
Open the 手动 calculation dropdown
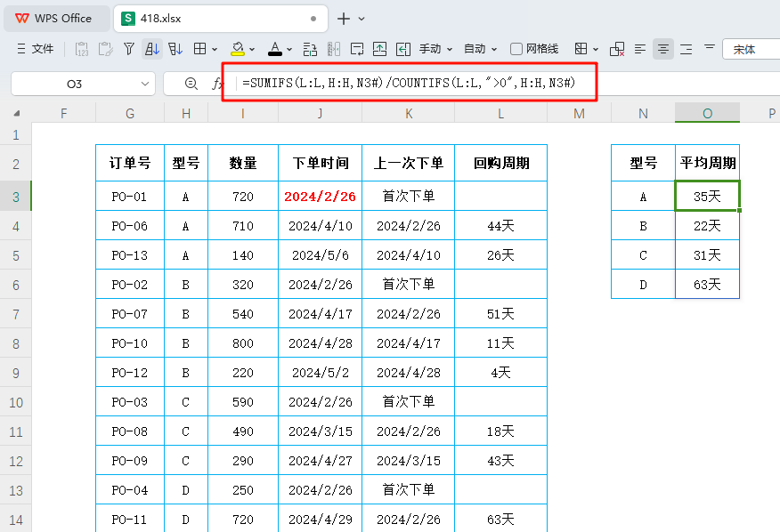pos(435,49)
